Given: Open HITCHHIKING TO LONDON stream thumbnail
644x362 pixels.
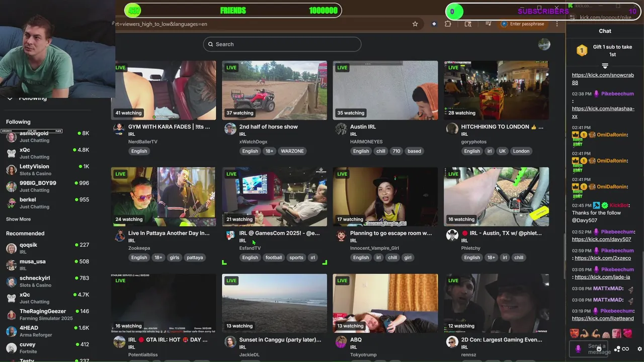Looking at the screenshot, I should pos(496,90).
